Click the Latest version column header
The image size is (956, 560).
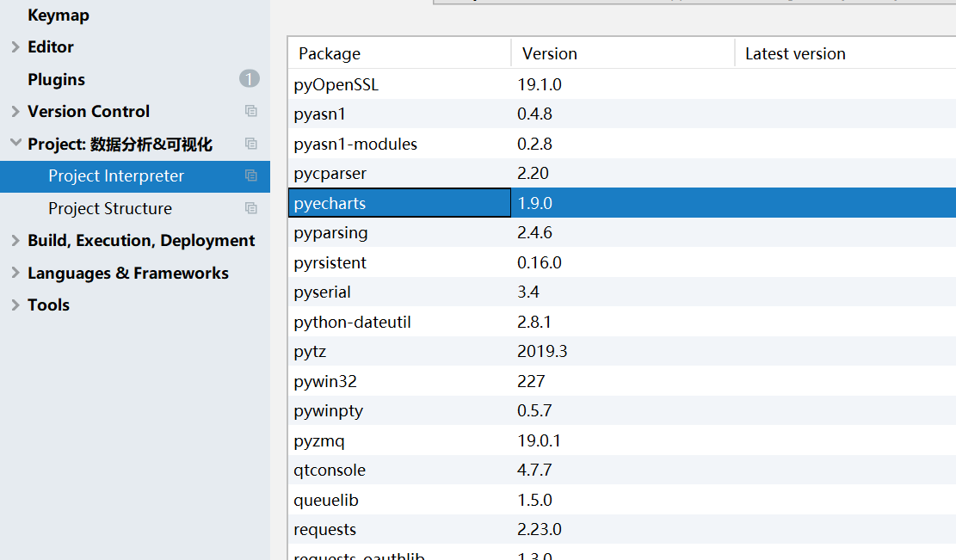tap(795, 53)
